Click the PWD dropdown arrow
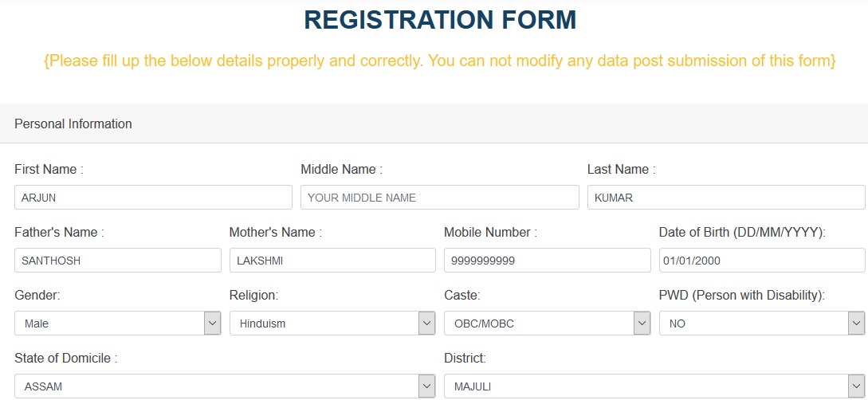This screenshot has width=868, height=400. 857,324
